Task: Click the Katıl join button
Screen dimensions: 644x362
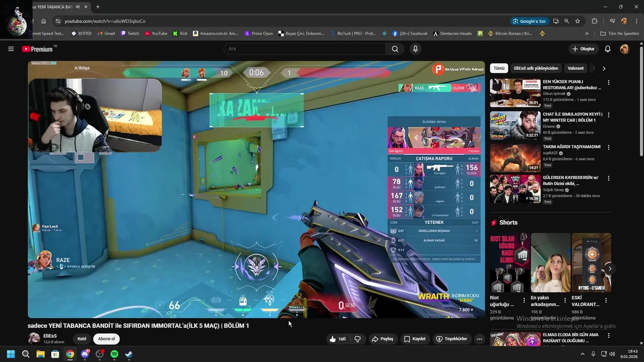Action: click(x=82, y=339)
